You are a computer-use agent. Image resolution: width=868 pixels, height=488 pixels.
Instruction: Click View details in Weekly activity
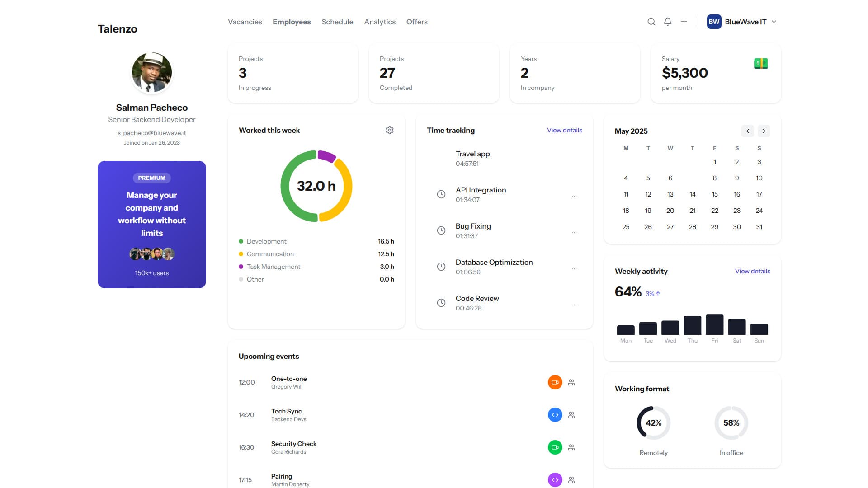752,271
